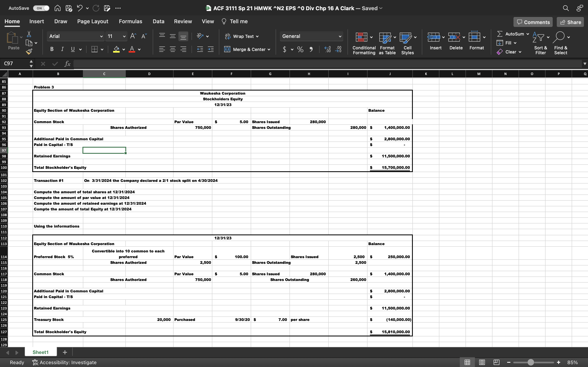Open the Comments pane button
The height and width of the screenshot is (367, 588).
[533, 22]
